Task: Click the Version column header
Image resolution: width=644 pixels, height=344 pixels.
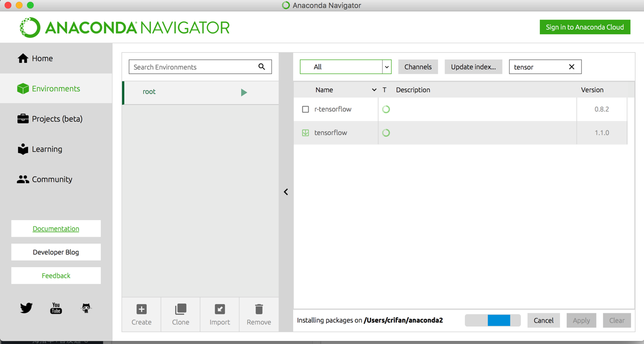Action: click(593, 90)
